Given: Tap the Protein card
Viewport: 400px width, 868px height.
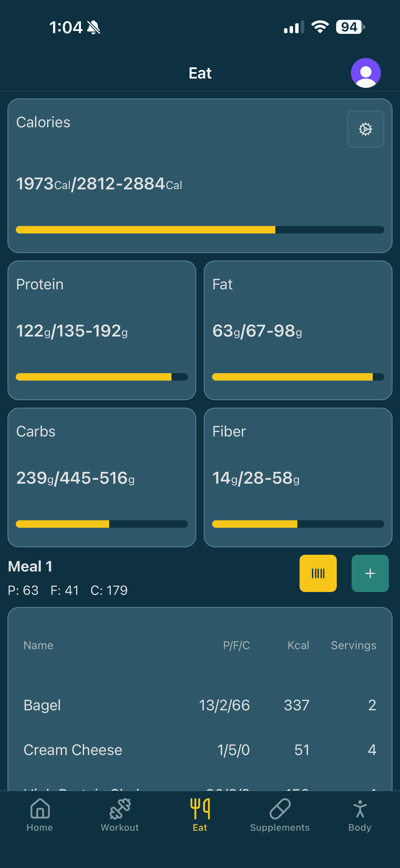Looking at the screenshot, I should (x=102, y=330).
